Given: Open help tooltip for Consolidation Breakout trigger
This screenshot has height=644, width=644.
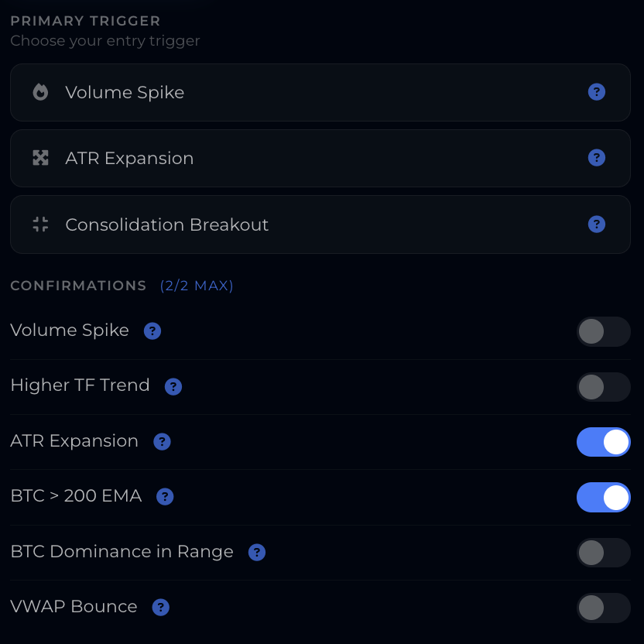Looking at the screenshot, I should [x=596, y=224].
